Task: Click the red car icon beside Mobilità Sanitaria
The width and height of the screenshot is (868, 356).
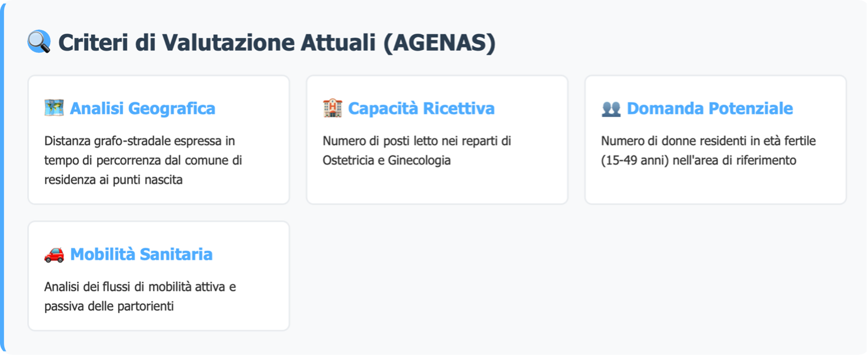Action: 54,254
